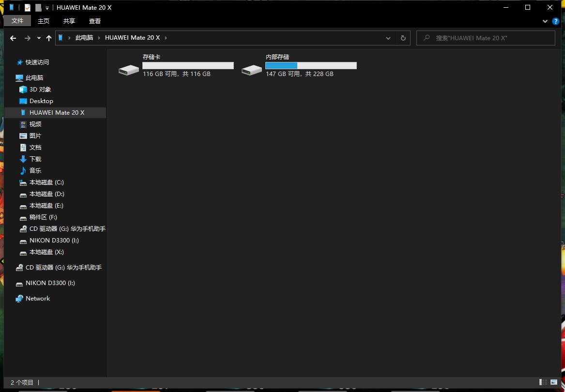
Task: Open 3D 对象 folder in sidebar
Action: coord(40,90)
